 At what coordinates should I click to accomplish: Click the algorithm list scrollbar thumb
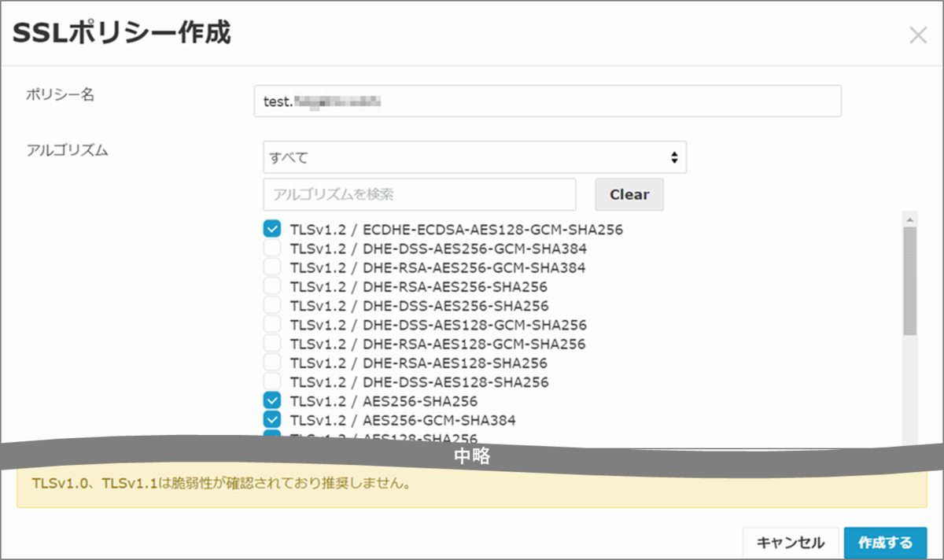(x=909, y=281)
